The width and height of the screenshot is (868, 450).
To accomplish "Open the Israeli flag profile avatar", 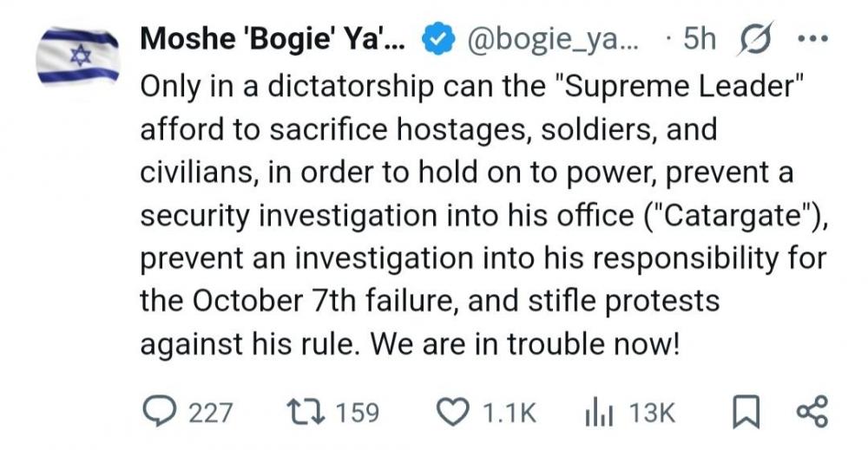I will coord(78,57).
